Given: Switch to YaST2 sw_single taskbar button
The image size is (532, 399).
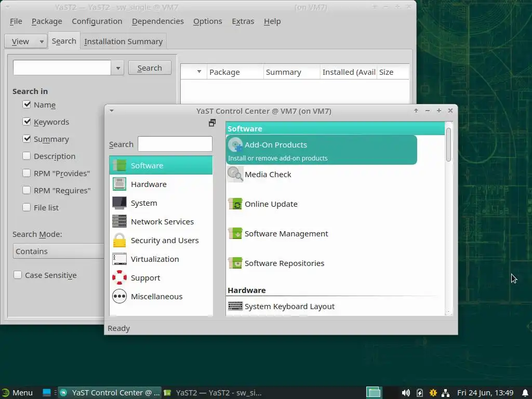Looking at the screenshot, I should [213, 393].
